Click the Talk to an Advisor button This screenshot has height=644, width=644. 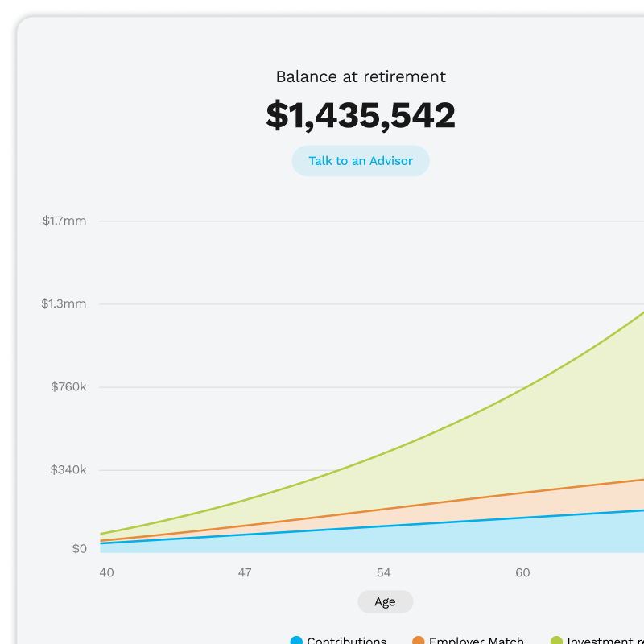[361, 161]
